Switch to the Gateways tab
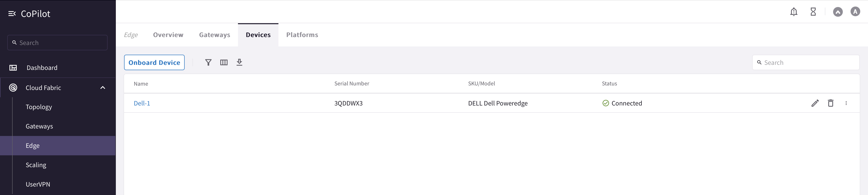The height and width of the screenshot is (195, 868). point(215,35)
